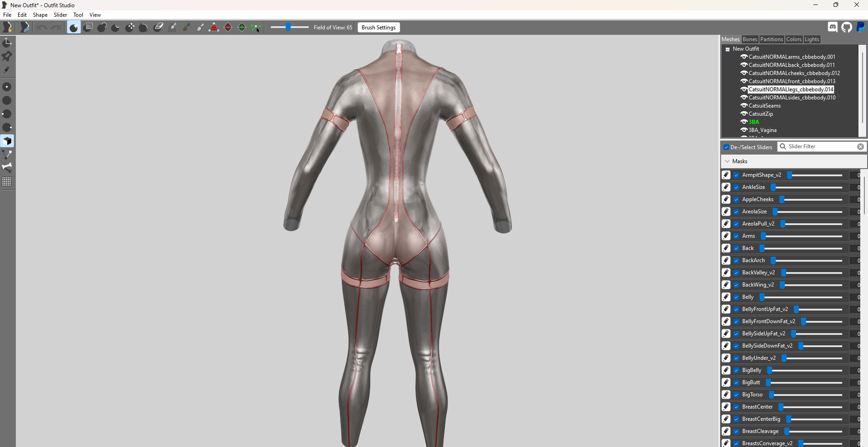The width and height of the screenshot is (868, 447).
Task: Clear the Slider Filter with X button
Action: click(860, 147)
